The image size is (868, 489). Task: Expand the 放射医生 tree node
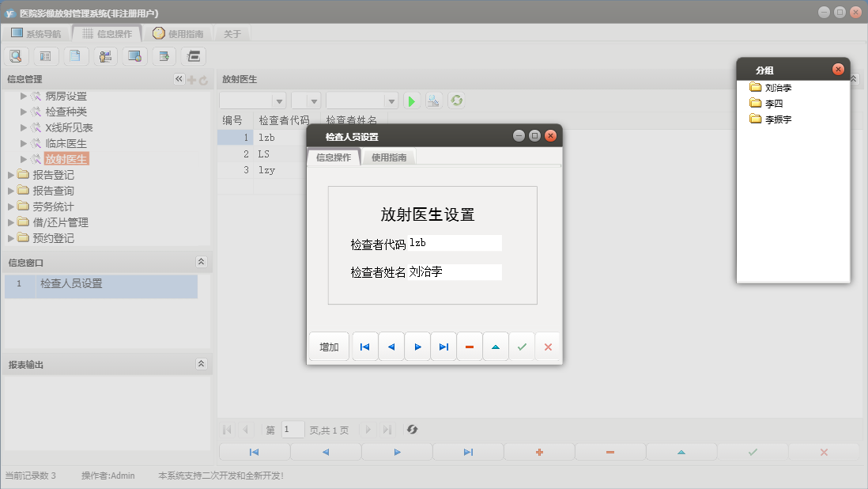(24, 158)
